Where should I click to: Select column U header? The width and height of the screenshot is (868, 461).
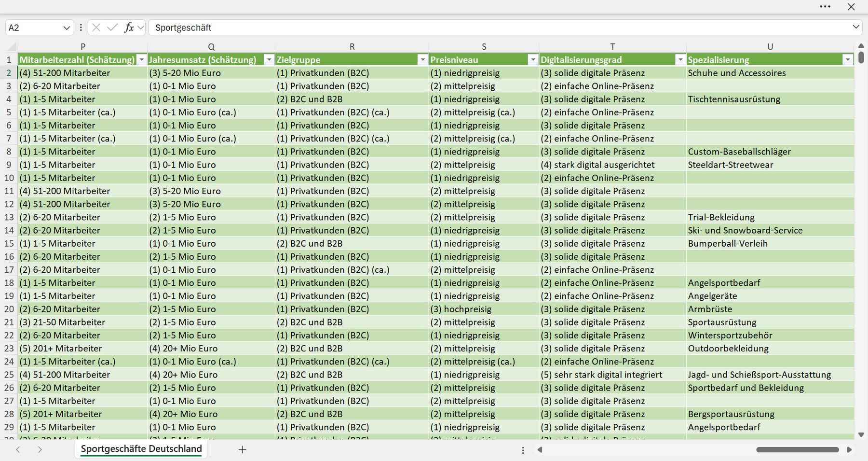tap(770, 47)
